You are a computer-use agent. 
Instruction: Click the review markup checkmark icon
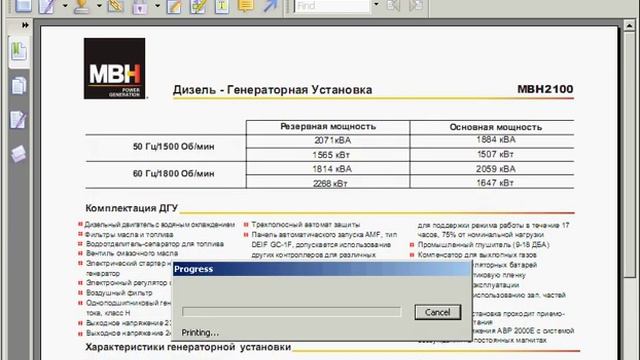click(x=198, y=6)
